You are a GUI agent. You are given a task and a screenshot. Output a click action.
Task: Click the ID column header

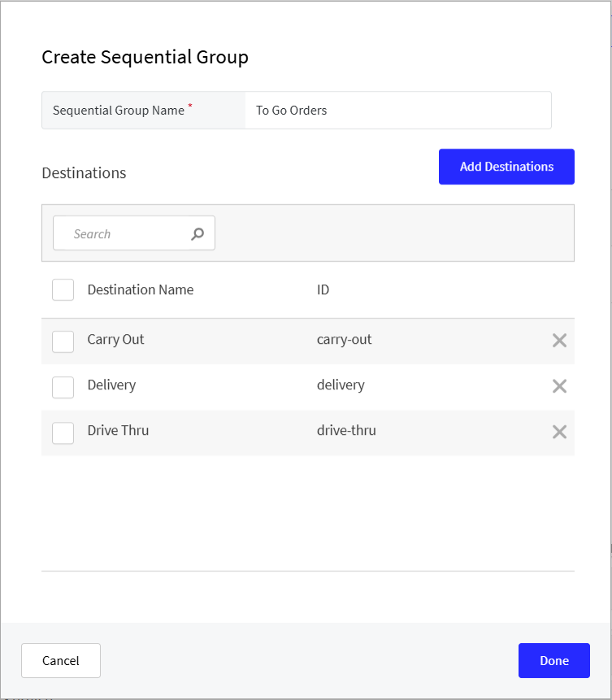point(322,289)
